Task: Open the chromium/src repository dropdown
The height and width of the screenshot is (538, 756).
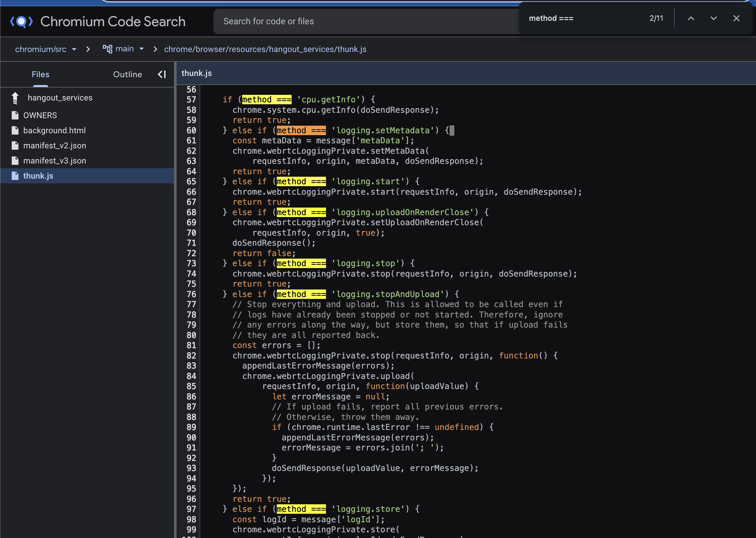Action: [46, 49]
